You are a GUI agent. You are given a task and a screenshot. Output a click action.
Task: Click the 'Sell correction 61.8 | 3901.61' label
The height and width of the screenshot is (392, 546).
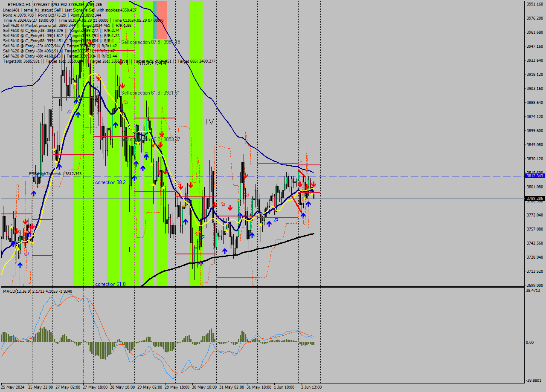click(x=150, y=93)
